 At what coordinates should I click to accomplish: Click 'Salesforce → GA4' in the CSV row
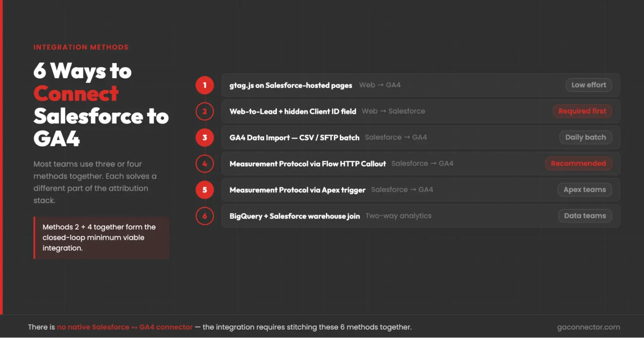click(x=396, y=137)
